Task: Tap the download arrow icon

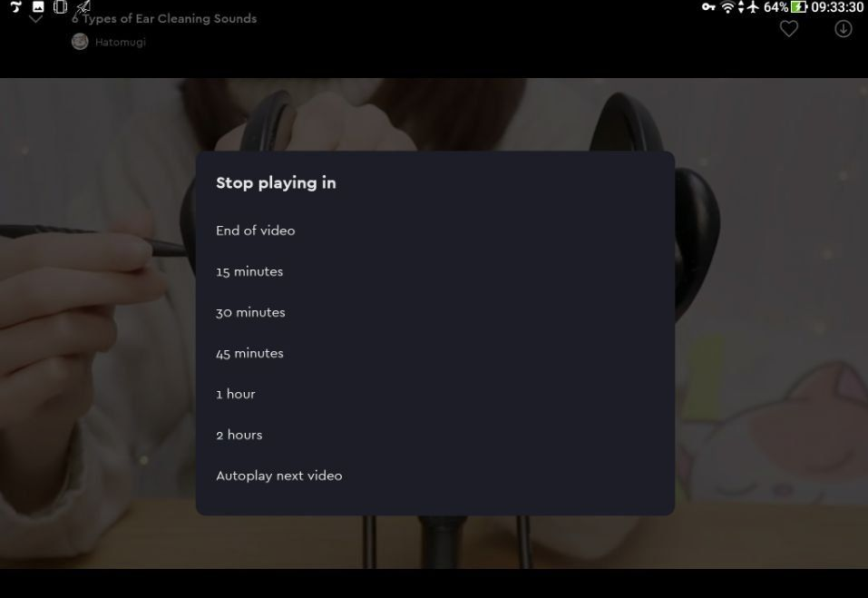Action: (843, 29)
